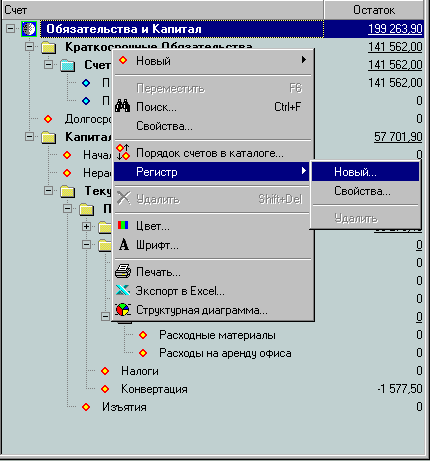The image size is (430, 461).
Task: Select the Расходы на аренду офиса account
Action: point(225,353)
